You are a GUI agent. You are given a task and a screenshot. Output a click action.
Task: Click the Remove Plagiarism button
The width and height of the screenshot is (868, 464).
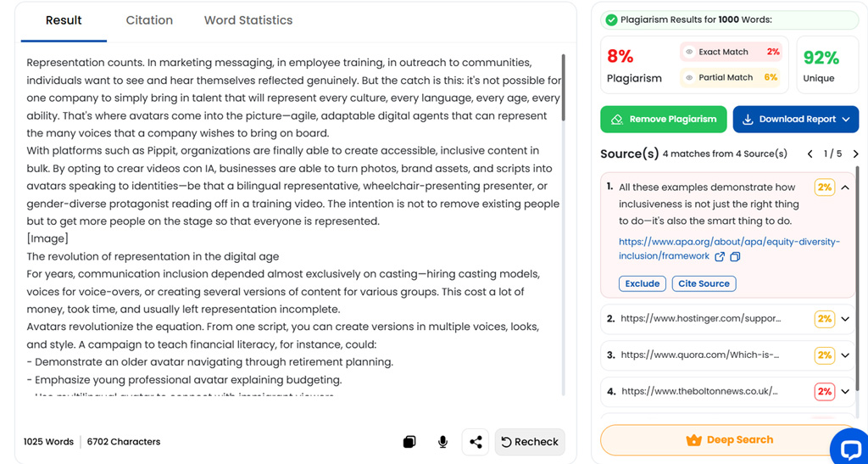coord(663,119)
